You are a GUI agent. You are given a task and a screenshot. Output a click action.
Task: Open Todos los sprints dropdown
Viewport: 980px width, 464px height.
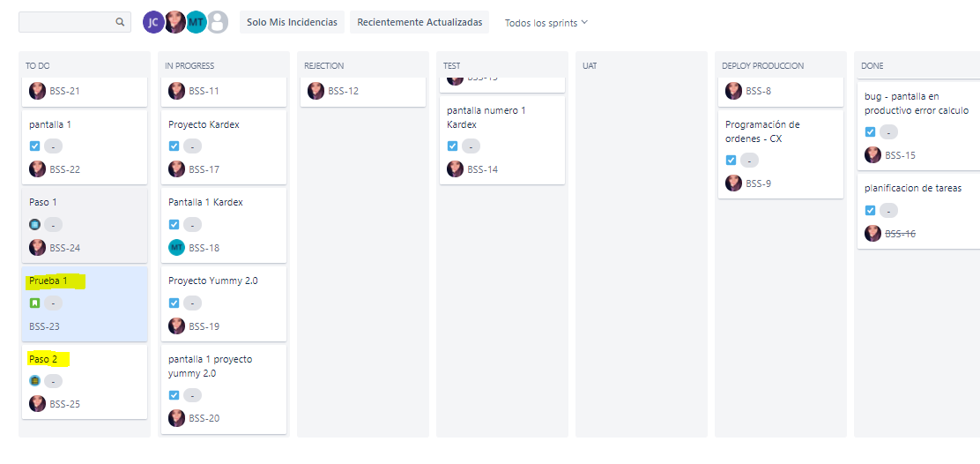click(546, 23)
